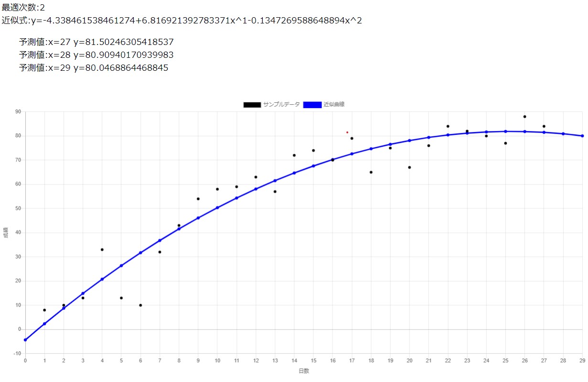Click the blue curve point at day 28
588x382 pixels.
(x=563, y=134)
